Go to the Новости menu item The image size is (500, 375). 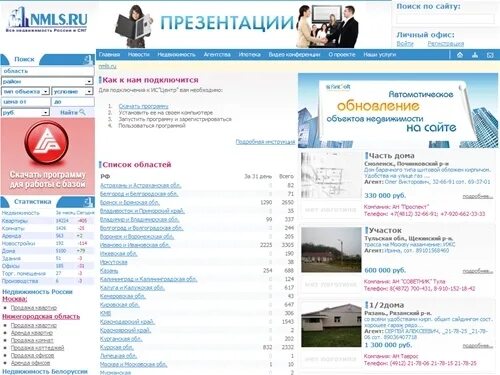tap(139, 54)
